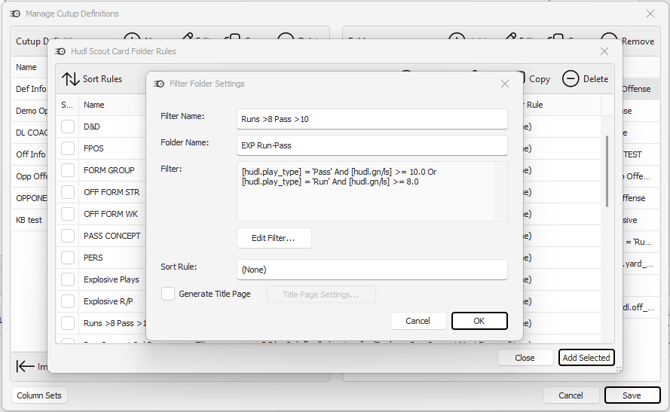Click Save in Manage Cutup Definitions window
The height and width of the screenshot is (412, 670).
pos(632,396)
